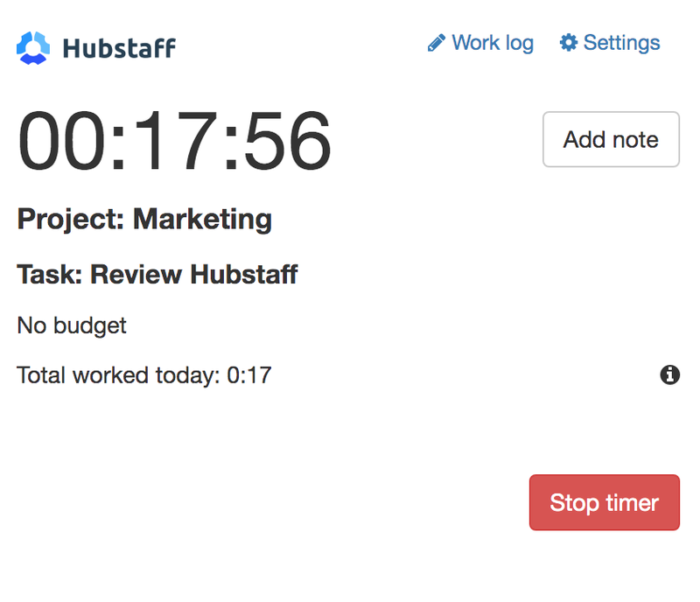
Task: Click the Hubstaff logo icon
Action: (x=33, y=48)
